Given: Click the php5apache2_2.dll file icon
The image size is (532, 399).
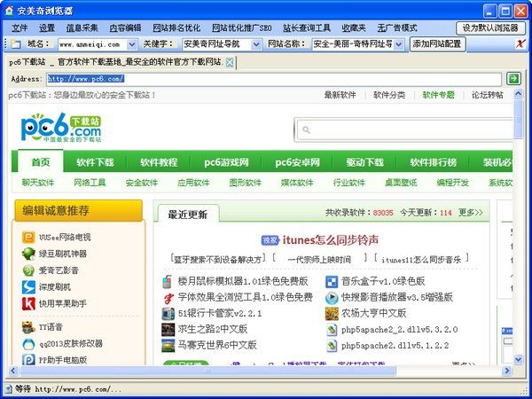Looking at the screenshot, I should point(332,330).
